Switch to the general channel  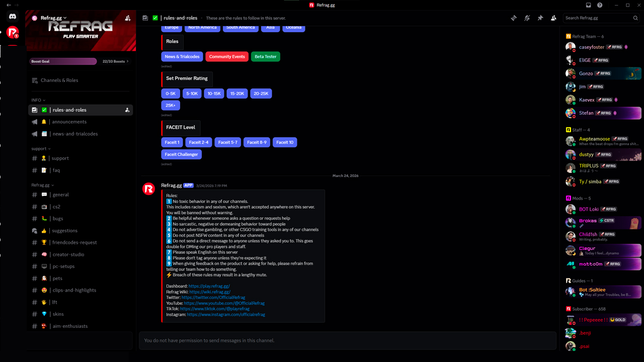pos(80,195)
